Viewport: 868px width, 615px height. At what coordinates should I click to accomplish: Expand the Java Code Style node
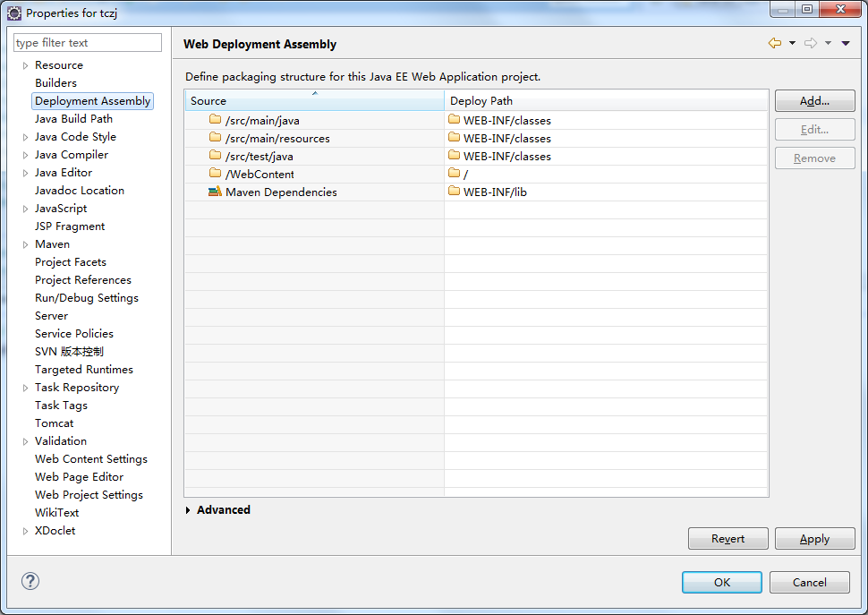pos(25,137)
